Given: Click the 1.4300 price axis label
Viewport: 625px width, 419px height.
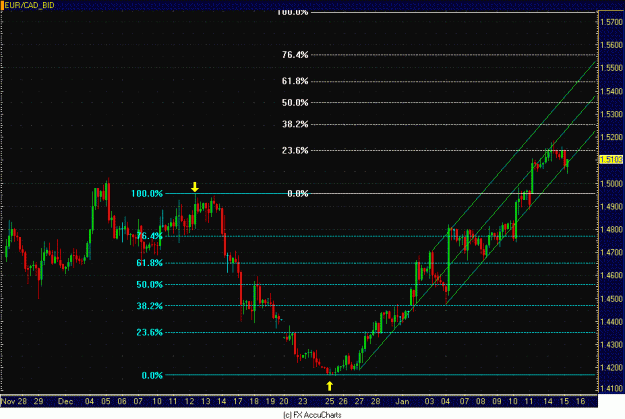Looking at the screenshot, I should (x=611, y=345).
